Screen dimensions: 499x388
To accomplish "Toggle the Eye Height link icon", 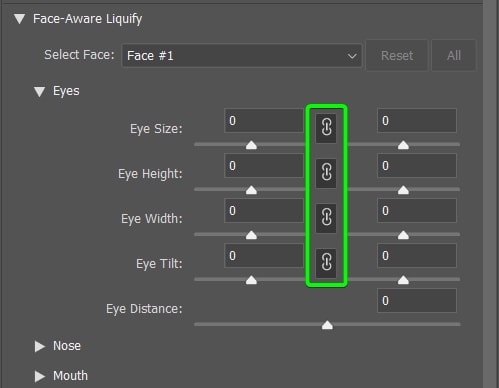I will pos(326,173).
